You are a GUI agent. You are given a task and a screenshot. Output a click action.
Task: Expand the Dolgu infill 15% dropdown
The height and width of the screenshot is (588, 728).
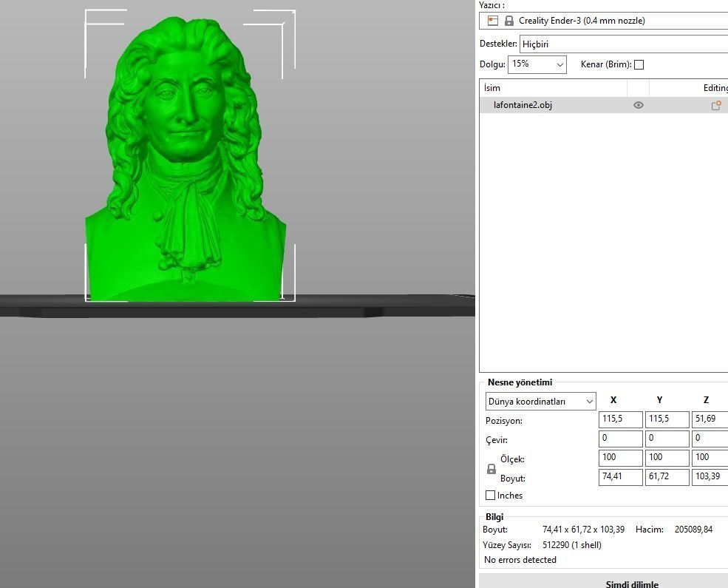(537, 64)
